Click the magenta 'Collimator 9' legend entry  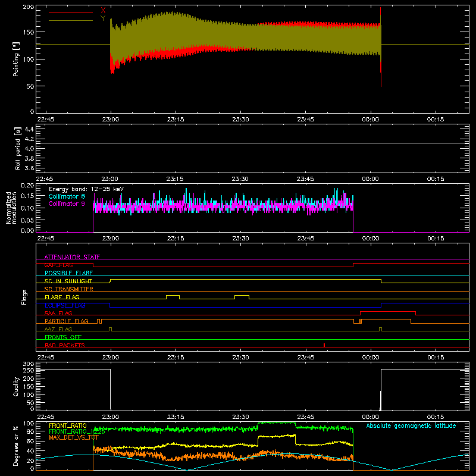(x=67, y=203)
